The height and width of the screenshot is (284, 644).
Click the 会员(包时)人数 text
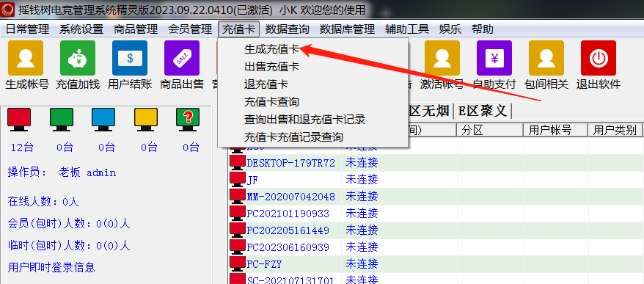pyautogui.click(x=69, y=224)
